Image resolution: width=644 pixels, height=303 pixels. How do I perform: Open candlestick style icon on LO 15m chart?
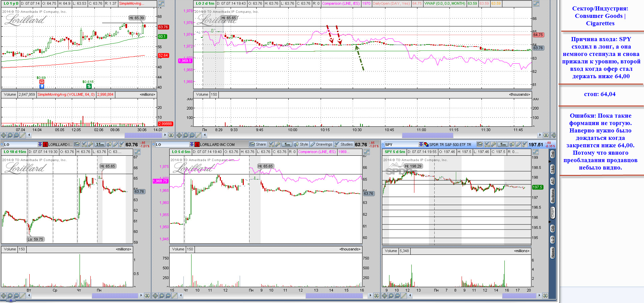tap(109, 145)
